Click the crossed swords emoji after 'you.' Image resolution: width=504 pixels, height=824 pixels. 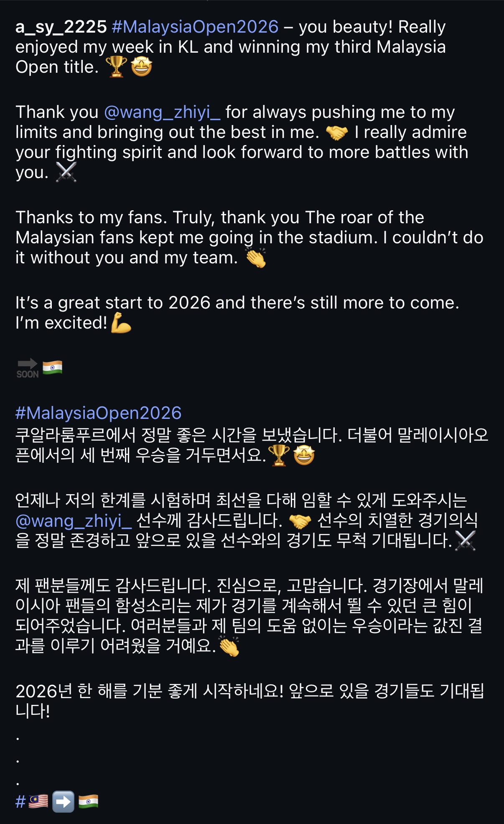coord(66,172)
